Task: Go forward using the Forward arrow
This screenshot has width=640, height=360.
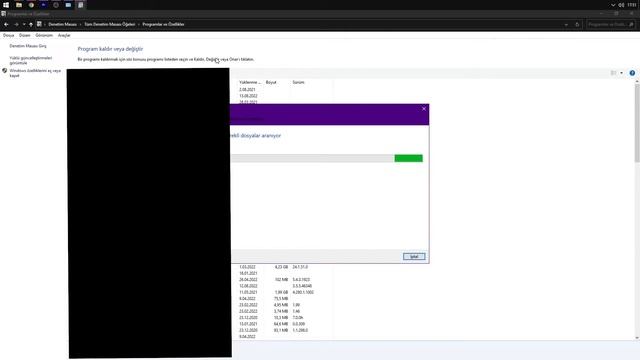Action: [x=16, y=24]
